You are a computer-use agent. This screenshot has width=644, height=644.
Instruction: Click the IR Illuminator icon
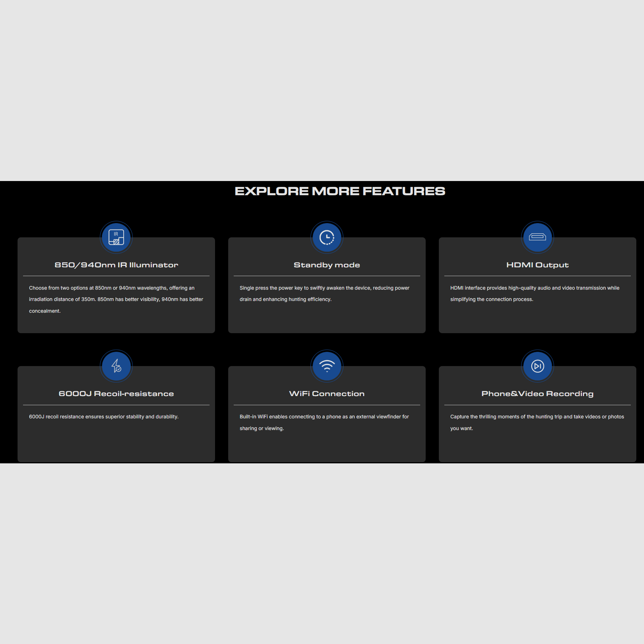pyautogui.click(x=116, y=237)
